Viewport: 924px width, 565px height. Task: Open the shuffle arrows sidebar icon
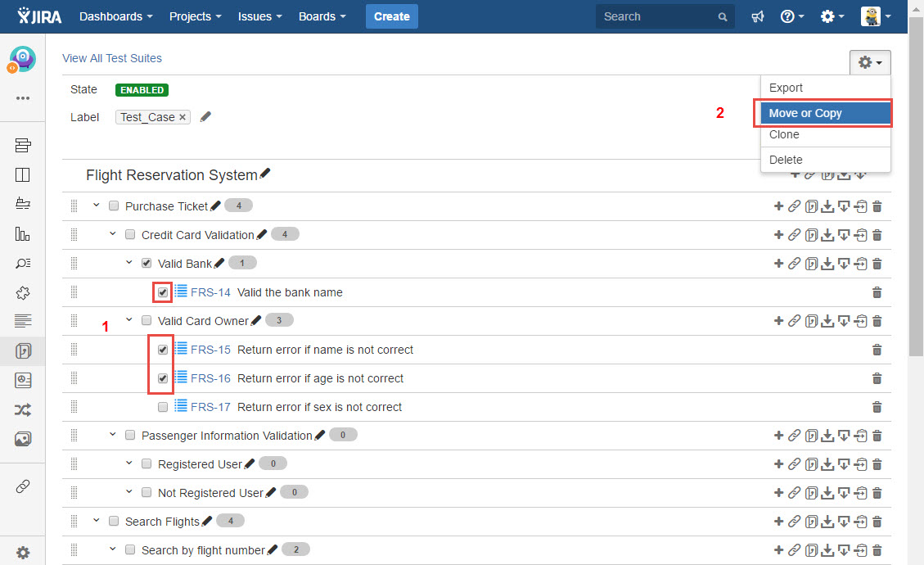(x=23, y=410)
